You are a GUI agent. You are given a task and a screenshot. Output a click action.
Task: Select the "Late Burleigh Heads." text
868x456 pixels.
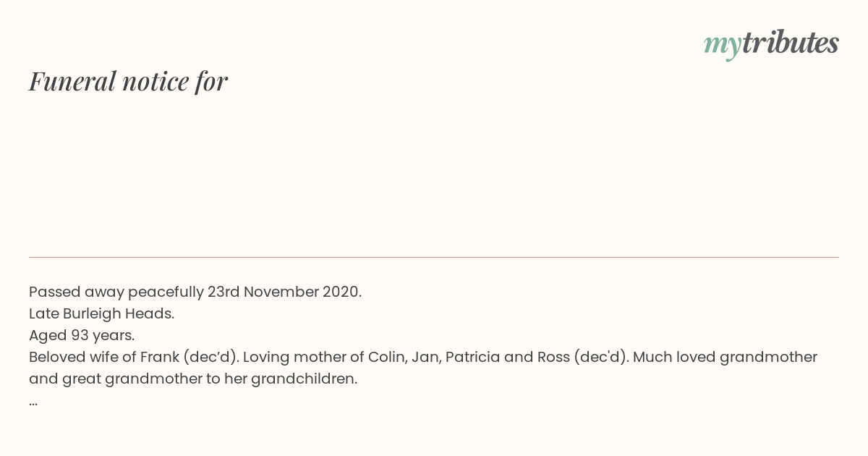[101, 314]
